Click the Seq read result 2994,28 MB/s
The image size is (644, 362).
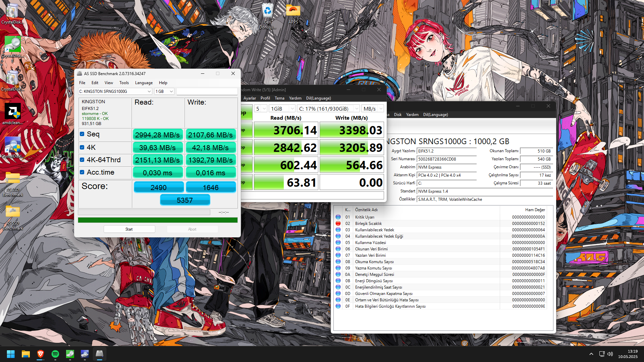click(158, 135)
